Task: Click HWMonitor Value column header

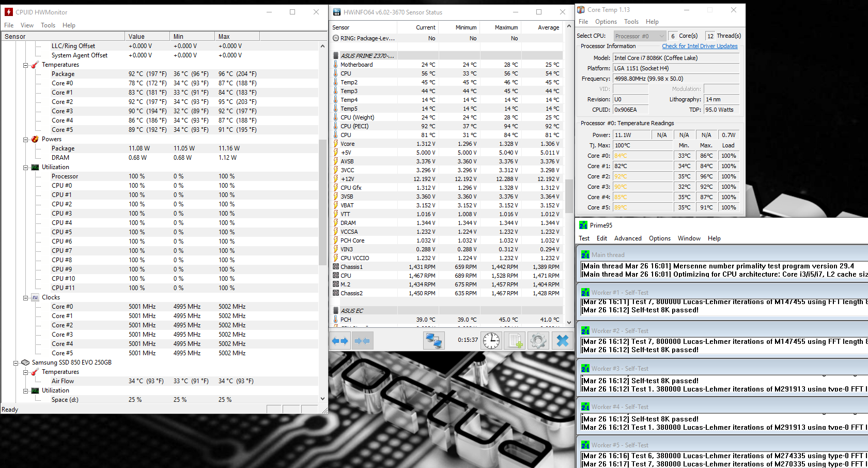Action: coord(147,36)
